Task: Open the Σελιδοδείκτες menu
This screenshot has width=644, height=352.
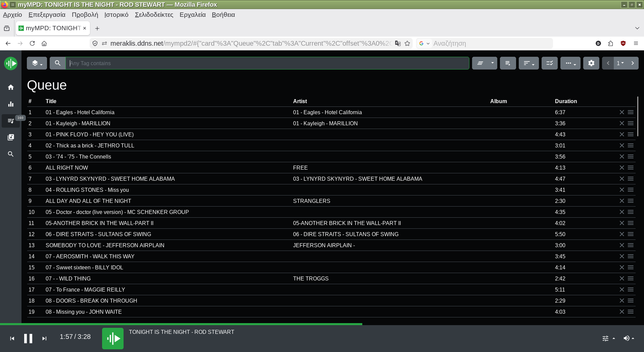Action: [154, 15]
